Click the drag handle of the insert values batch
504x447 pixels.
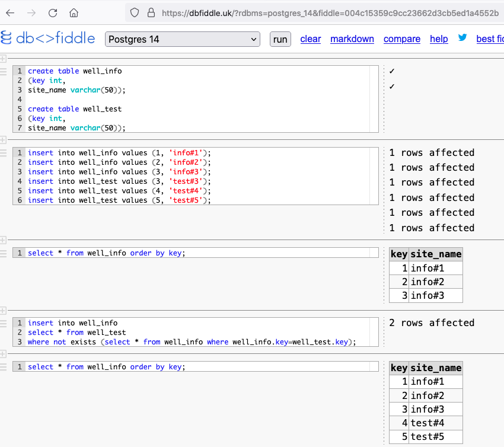click(3, 153)
